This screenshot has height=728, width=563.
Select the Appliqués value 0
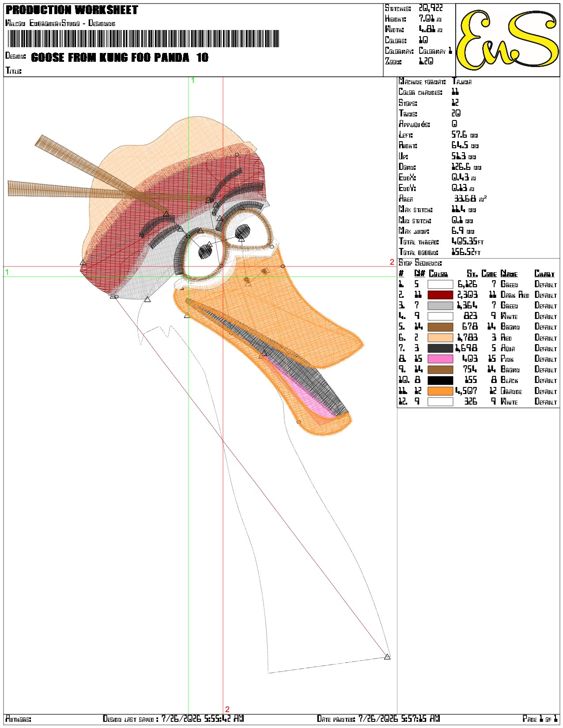(x=455, y=124)
